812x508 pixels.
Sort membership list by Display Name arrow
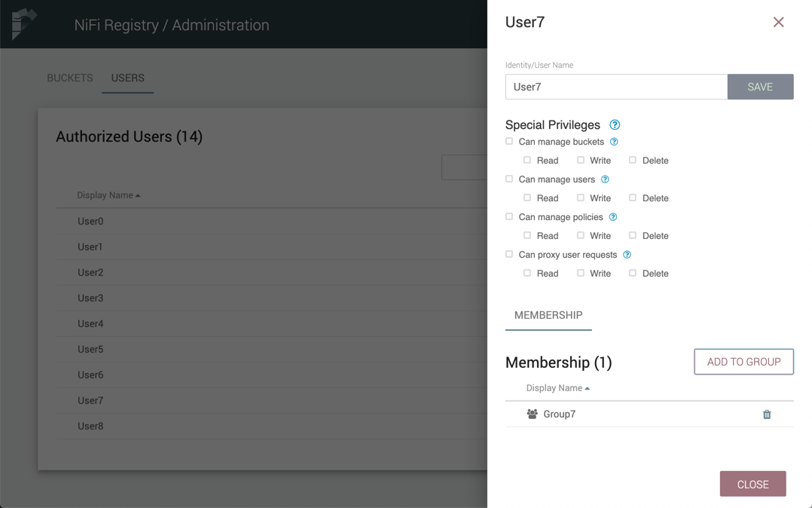[587, 388]
